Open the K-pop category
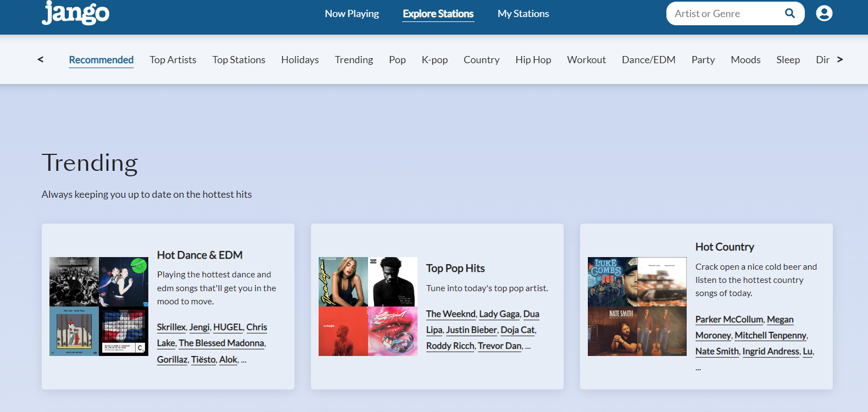This screenshot has height=412, width=868. point(435,60)
